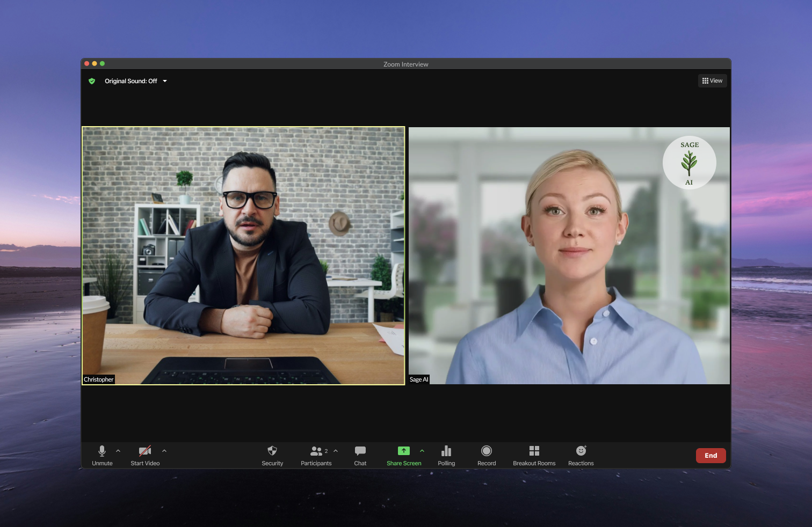
Task: Click the red End meeting button
Action: 711,456
